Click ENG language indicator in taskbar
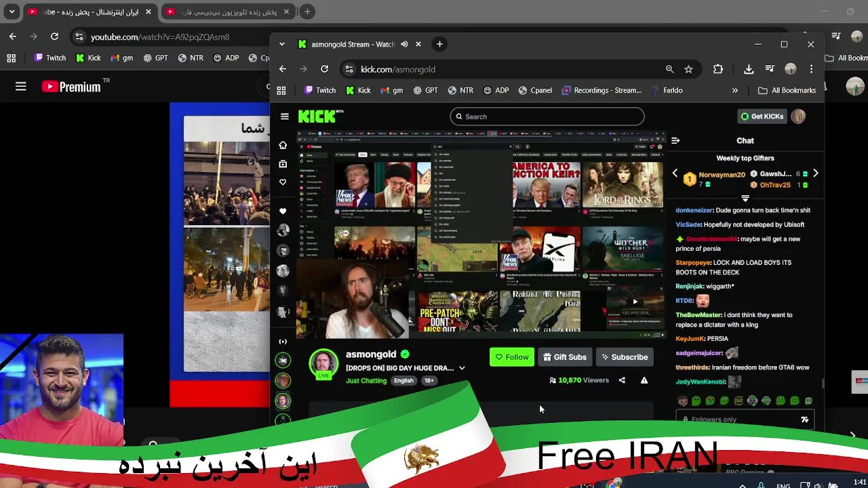Viewport: 868px width, 488px height. [783, 485]
